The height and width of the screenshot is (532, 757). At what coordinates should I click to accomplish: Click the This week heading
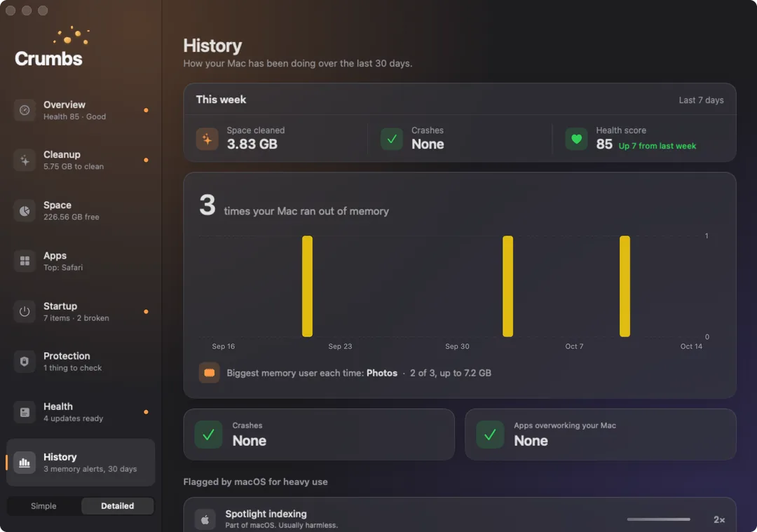(221, 100)
